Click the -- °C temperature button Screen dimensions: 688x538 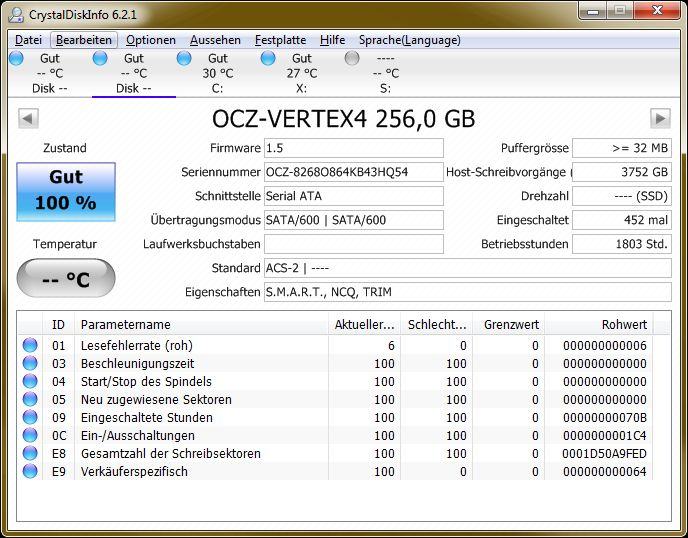pyautogui.click(x=66, y=278)
